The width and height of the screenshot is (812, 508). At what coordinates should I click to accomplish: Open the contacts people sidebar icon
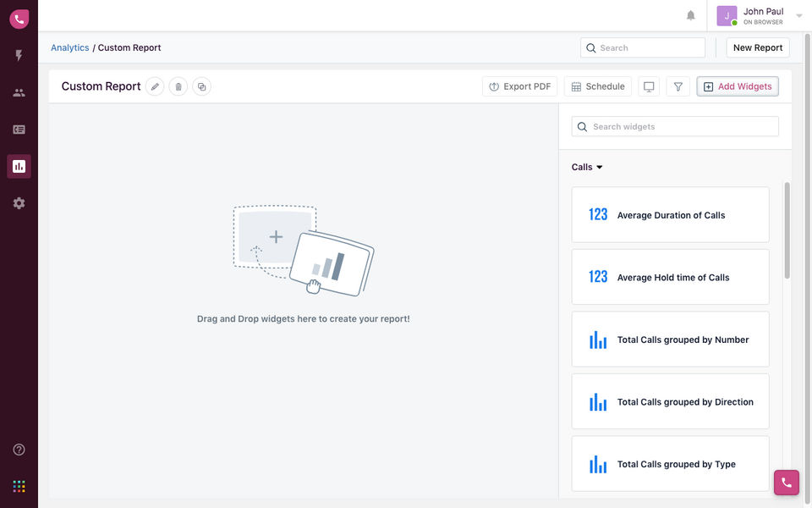(19, 93)
